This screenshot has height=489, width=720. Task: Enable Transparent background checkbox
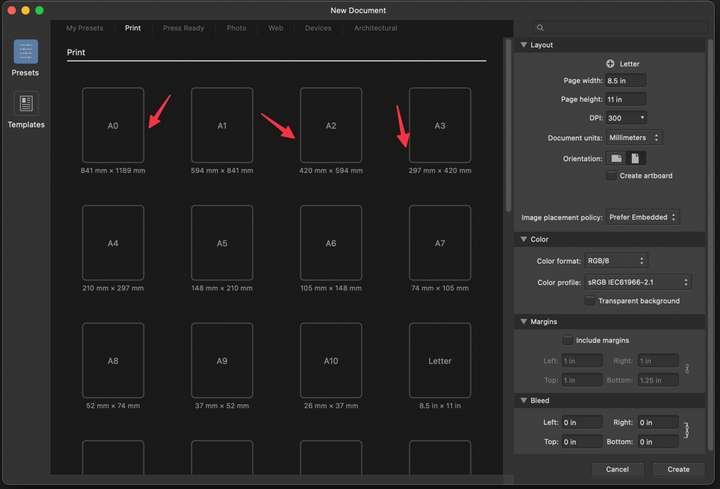590,301
